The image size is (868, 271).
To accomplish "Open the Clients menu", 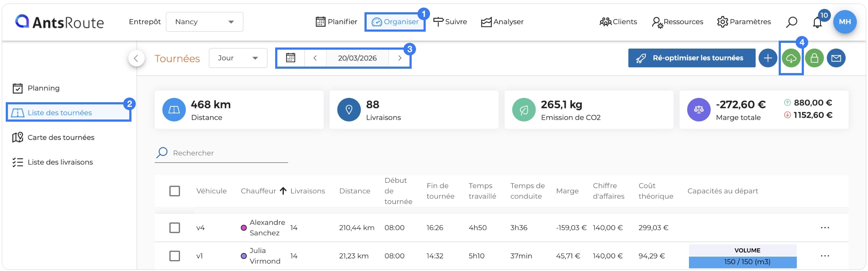I will (618, 22).
